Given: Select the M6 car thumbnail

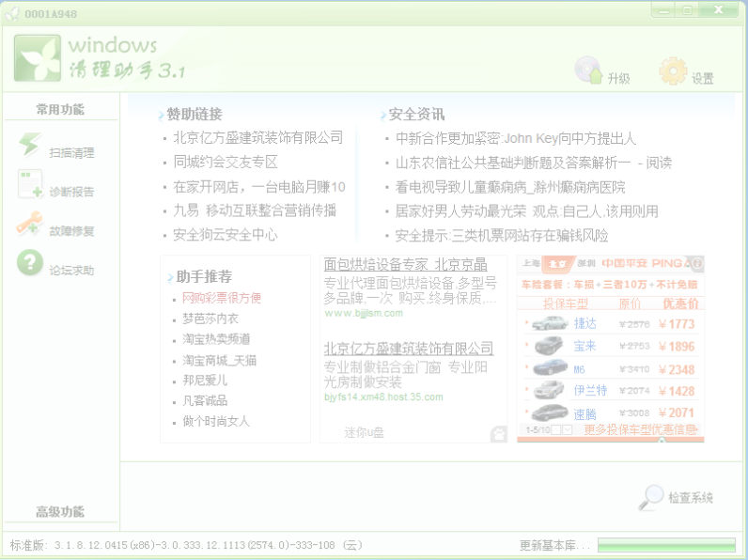Looking at the screenshot, I should coord(550,367).
